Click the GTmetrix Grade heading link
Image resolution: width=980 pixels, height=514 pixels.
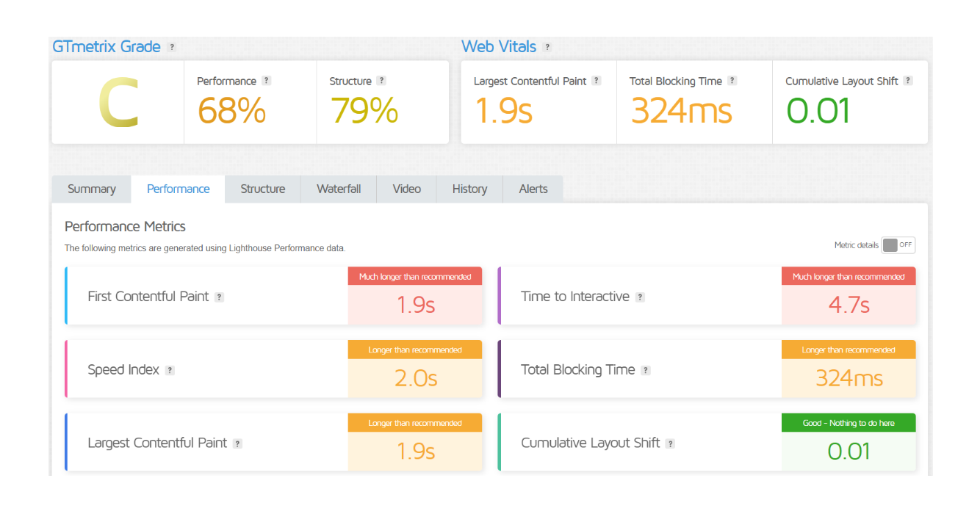click(x=107, y=47)
